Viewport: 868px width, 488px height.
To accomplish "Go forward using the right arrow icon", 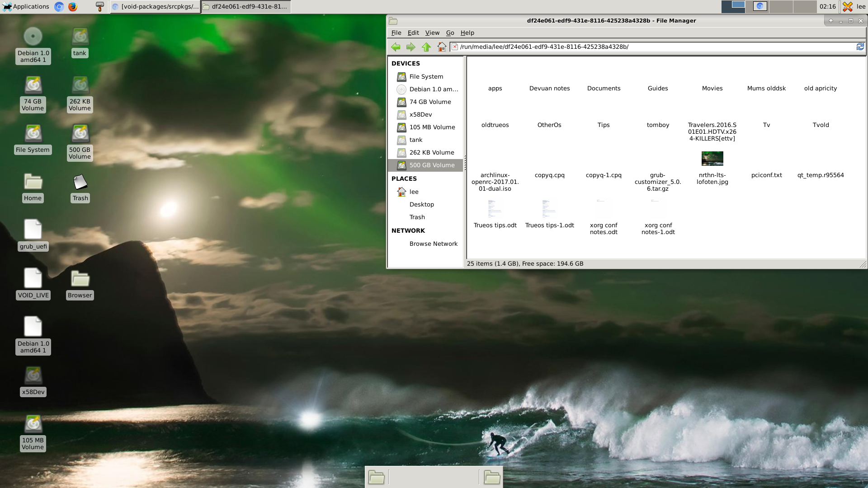I will (x=410, y=47).
